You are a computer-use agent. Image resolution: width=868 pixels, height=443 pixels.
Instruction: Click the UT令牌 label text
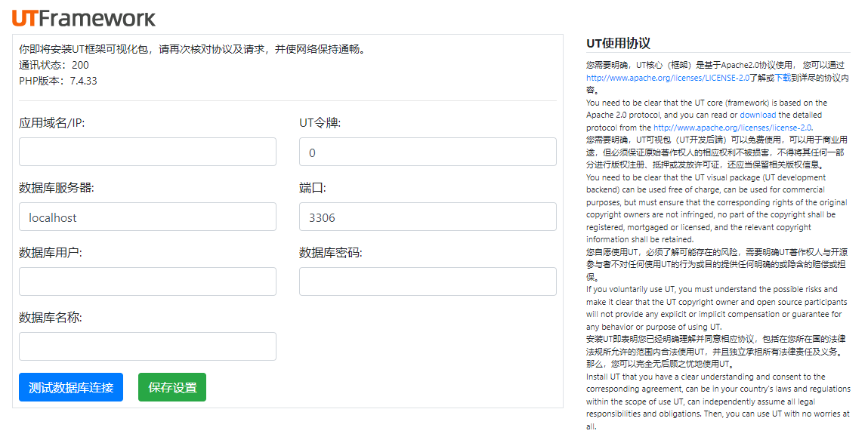[x=320, y=123]
